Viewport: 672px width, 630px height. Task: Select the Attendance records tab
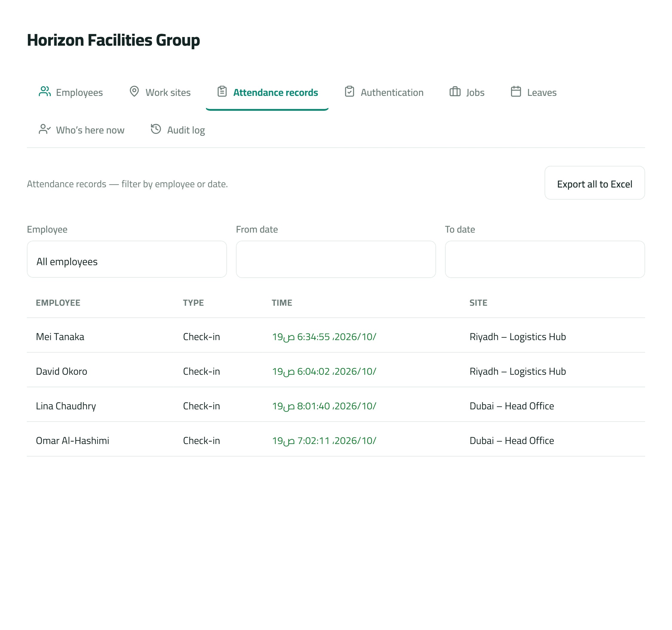click(x=267, y=92)
